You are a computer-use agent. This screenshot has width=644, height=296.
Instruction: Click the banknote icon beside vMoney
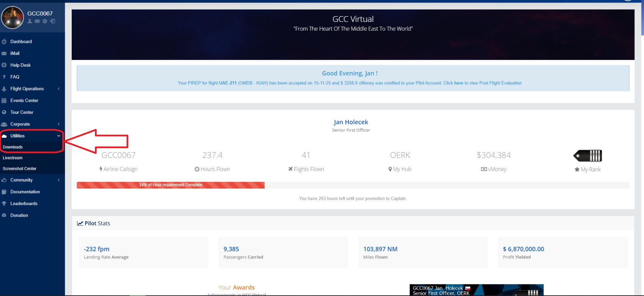tap(484, 169)
